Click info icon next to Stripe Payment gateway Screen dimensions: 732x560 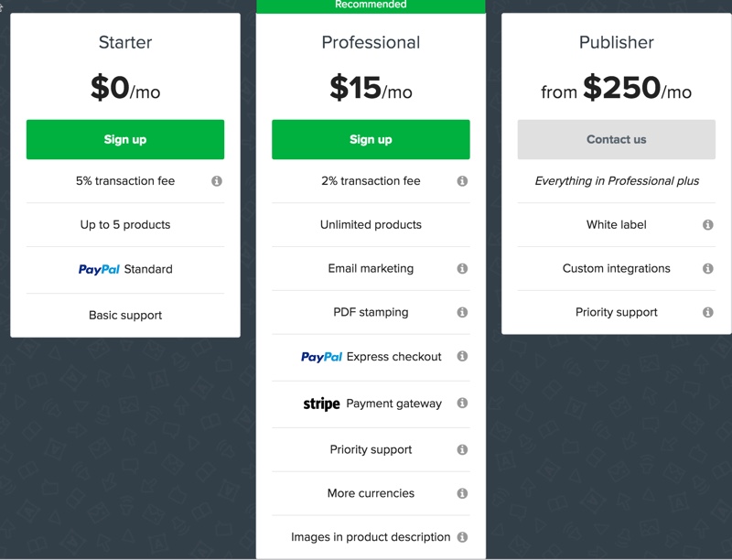[462, 403]
